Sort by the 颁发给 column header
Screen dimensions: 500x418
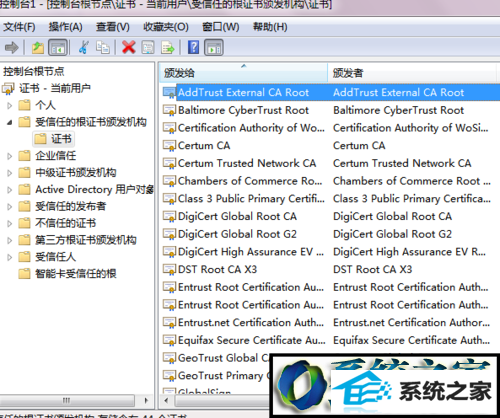click(244, 73)
